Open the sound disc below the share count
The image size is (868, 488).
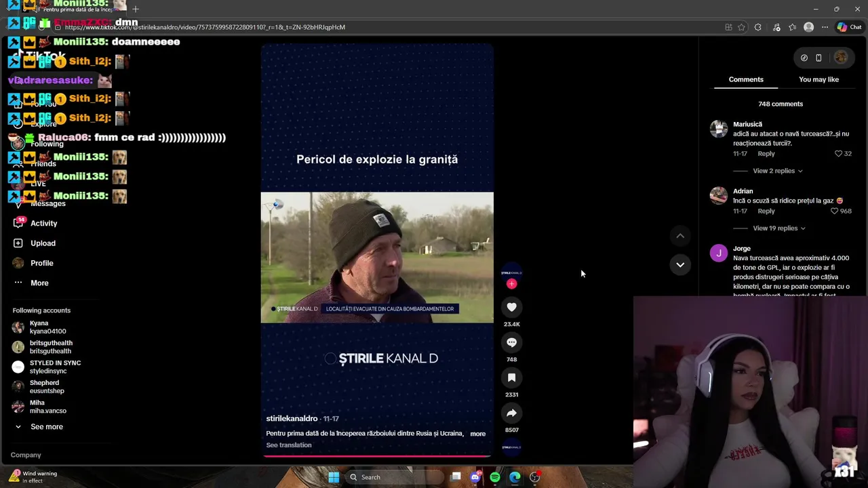click(511, 447)
